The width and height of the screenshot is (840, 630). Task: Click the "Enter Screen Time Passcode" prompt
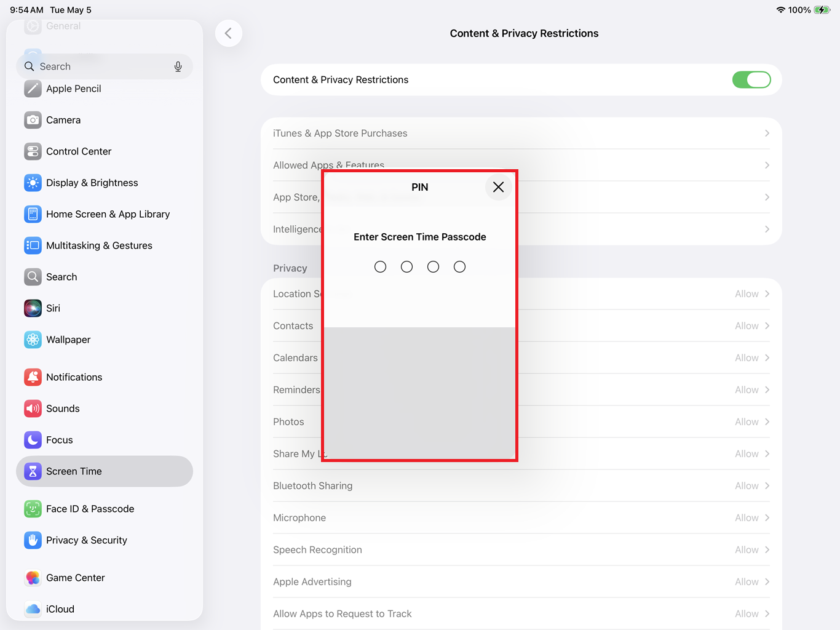pos(420,237)
